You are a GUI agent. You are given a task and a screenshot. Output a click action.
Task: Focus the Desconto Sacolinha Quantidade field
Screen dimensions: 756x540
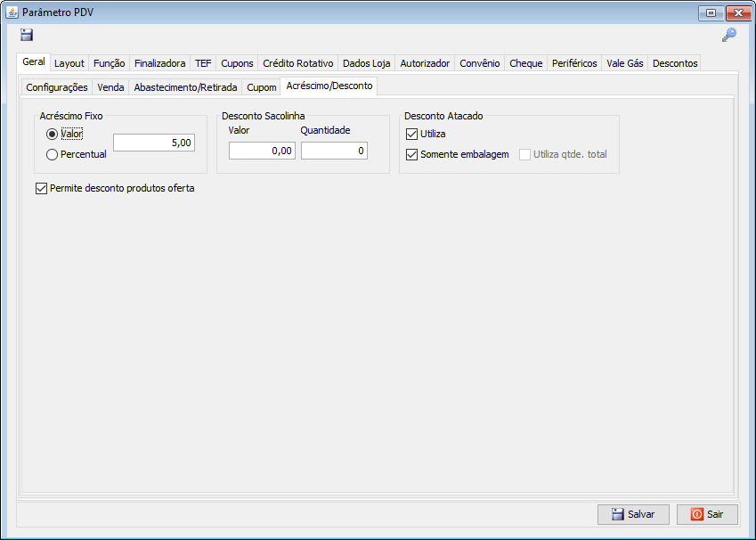point(334,151)
